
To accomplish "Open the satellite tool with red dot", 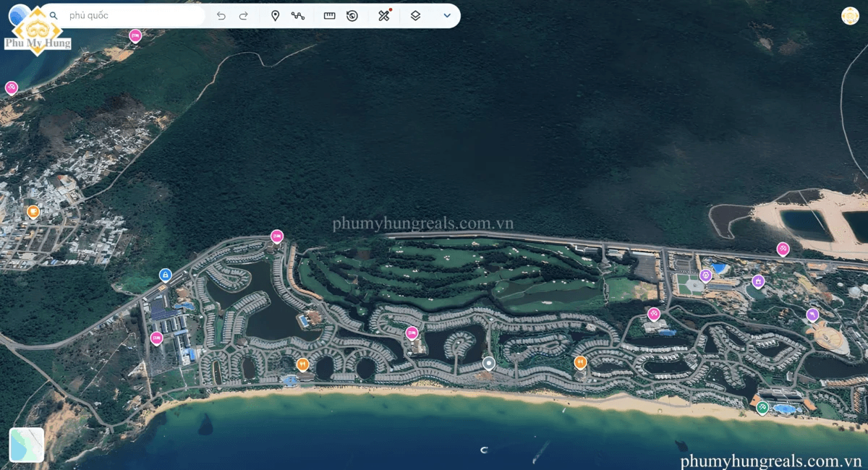I will tap(384, 15).
